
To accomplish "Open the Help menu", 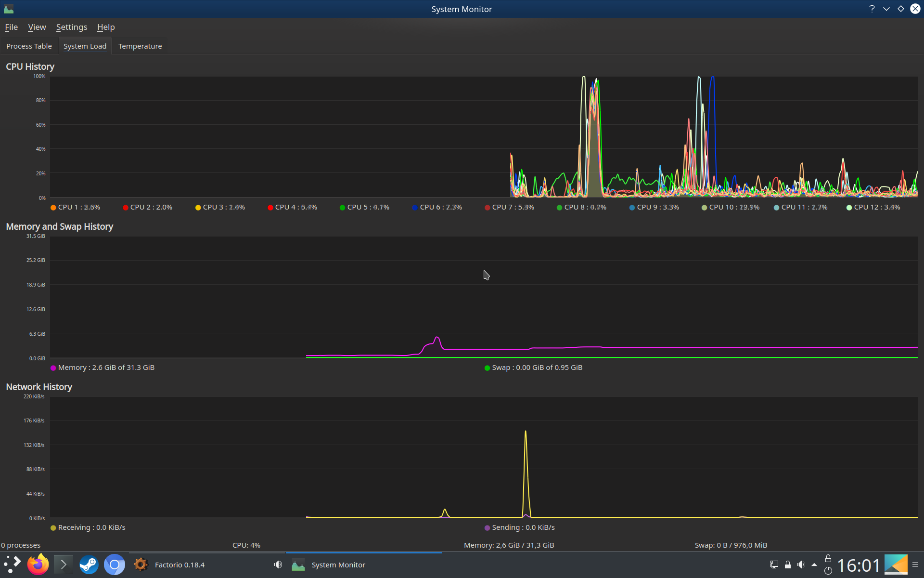I will [106, 27].
